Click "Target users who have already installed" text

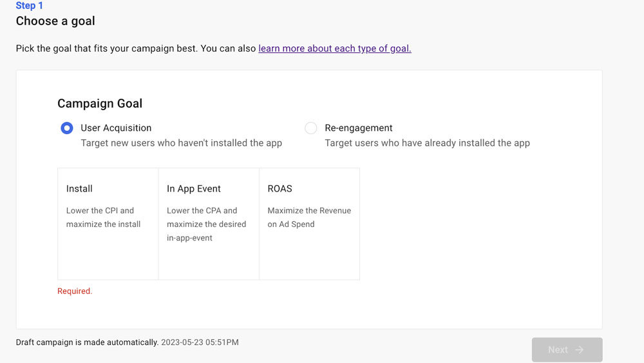point(427,143)
